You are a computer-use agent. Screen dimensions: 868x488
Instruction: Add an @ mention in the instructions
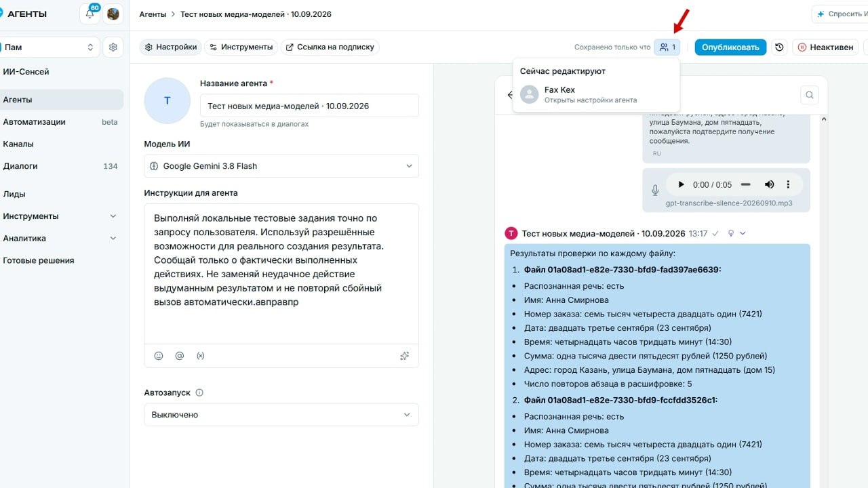(x=180, y=355)
